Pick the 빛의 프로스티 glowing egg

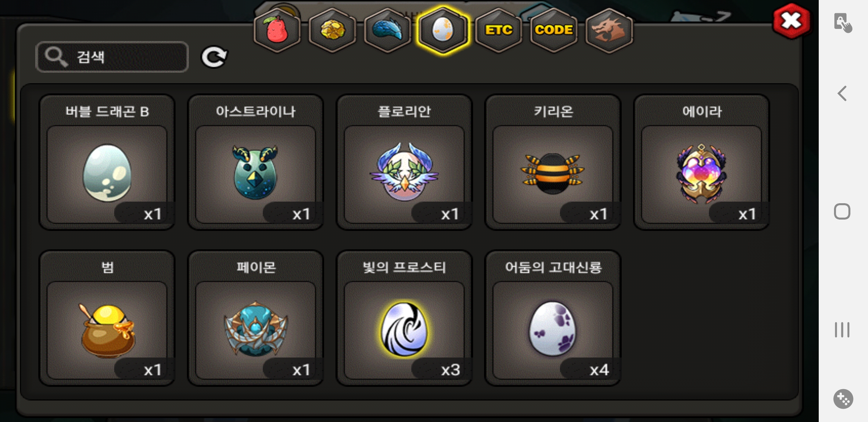404,318
